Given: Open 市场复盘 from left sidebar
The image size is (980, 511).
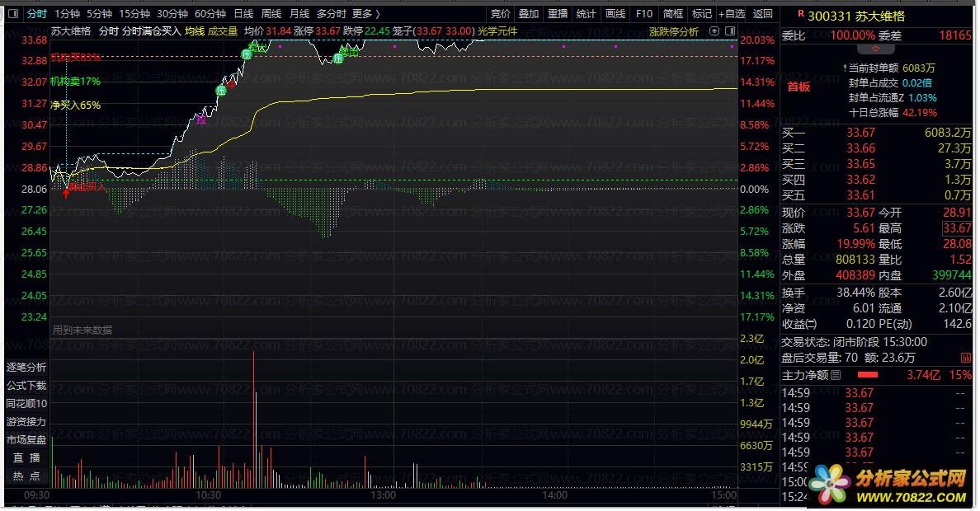Looking at the screenshot, I should [x=26, y=440].
